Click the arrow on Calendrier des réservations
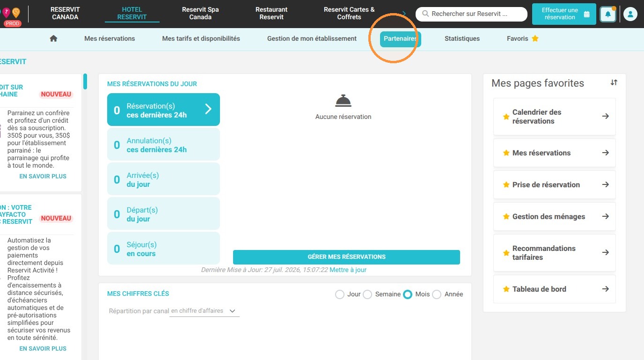The image size is (644, 360). pos(605,116)
